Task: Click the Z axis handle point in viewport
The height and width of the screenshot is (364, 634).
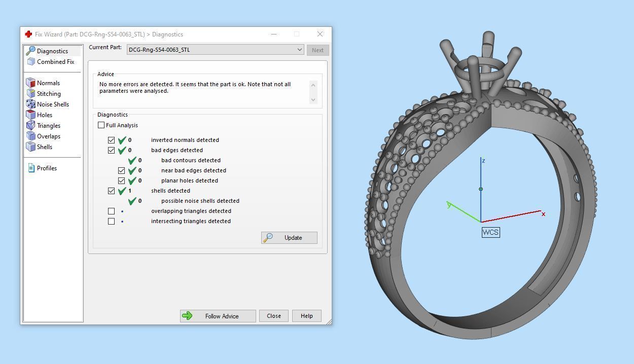Action: (481, 189)
